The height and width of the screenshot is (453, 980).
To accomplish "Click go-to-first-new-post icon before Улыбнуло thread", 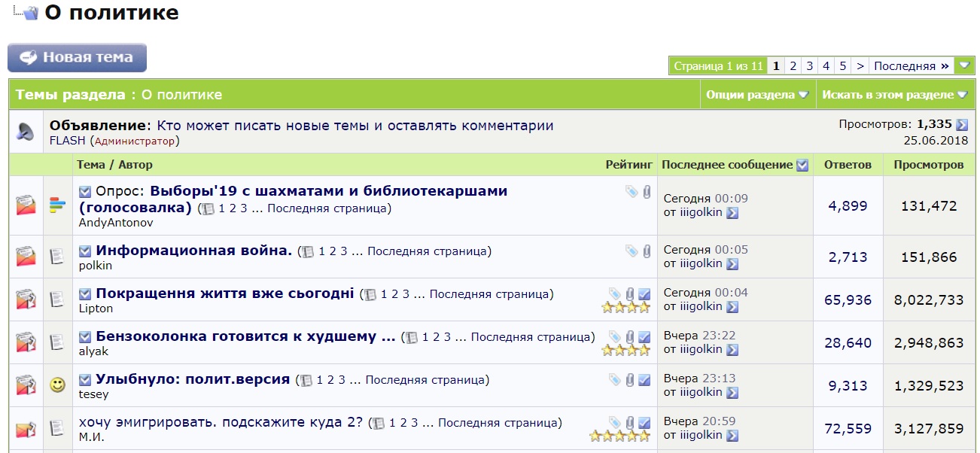I will [x=85, y=379].
